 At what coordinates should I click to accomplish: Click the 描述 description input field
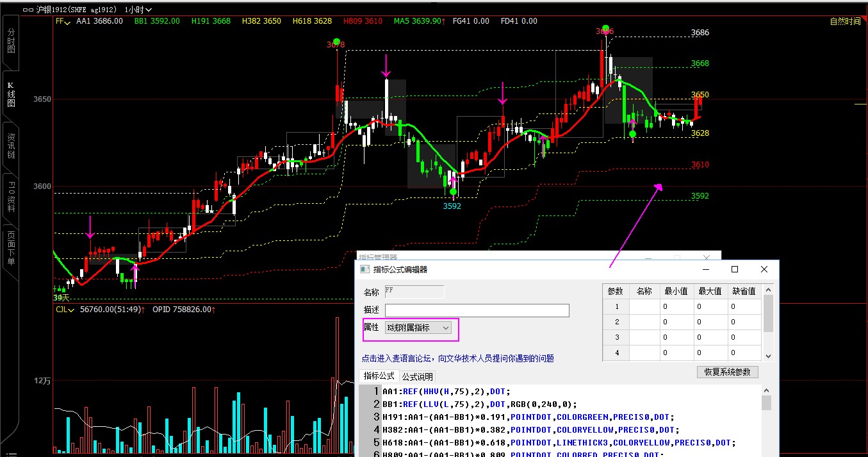point(477,310)
